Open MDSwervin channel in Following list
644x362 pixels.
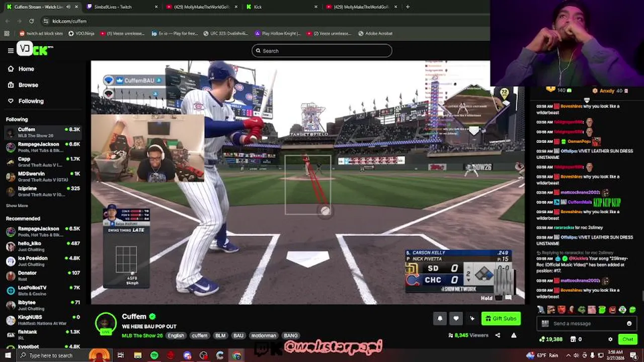pyautogui.click(x=43, y=176)
